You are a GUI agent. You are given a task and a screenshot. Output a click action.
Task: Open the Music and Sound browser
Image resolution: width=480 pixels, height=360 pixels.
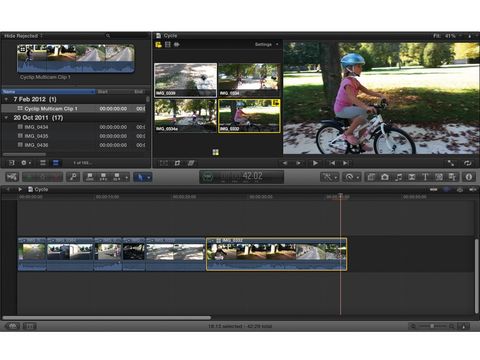click(398, 177)
